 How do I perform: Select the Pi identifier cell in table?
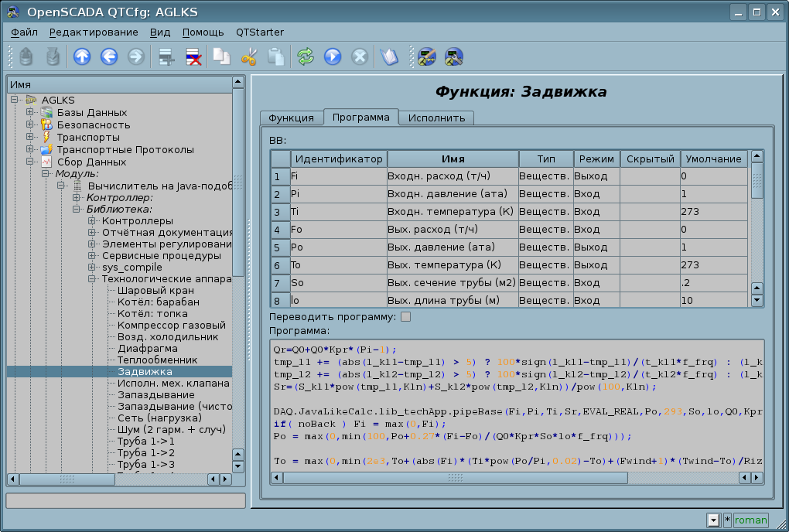(x=339, y=193)
